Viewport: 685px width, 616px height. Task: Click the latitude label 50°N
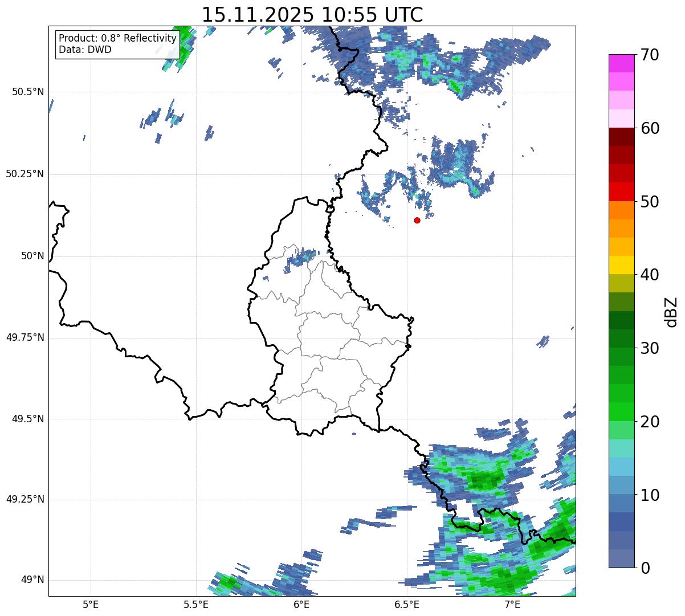point(32,256)
